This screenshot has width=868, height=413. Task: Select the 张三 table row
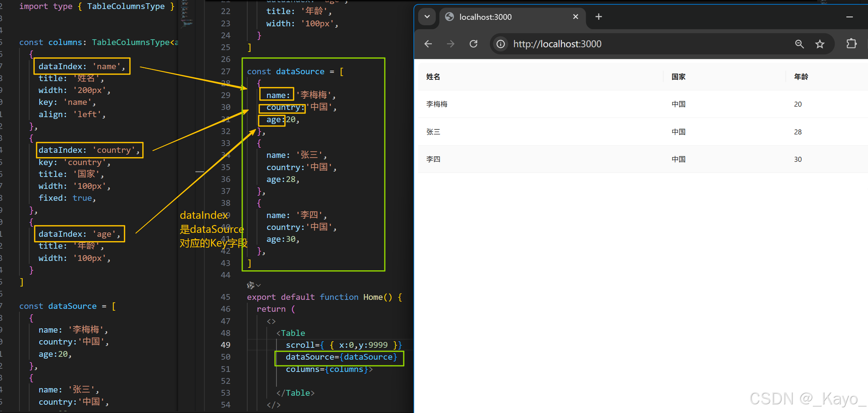tap(433, 132)
